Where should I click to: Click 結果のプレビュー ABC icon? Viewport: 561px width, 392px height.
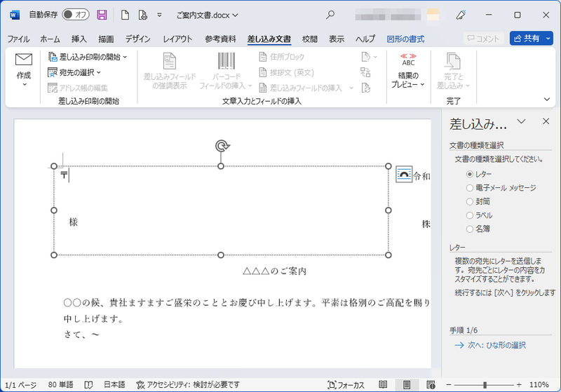408,60
